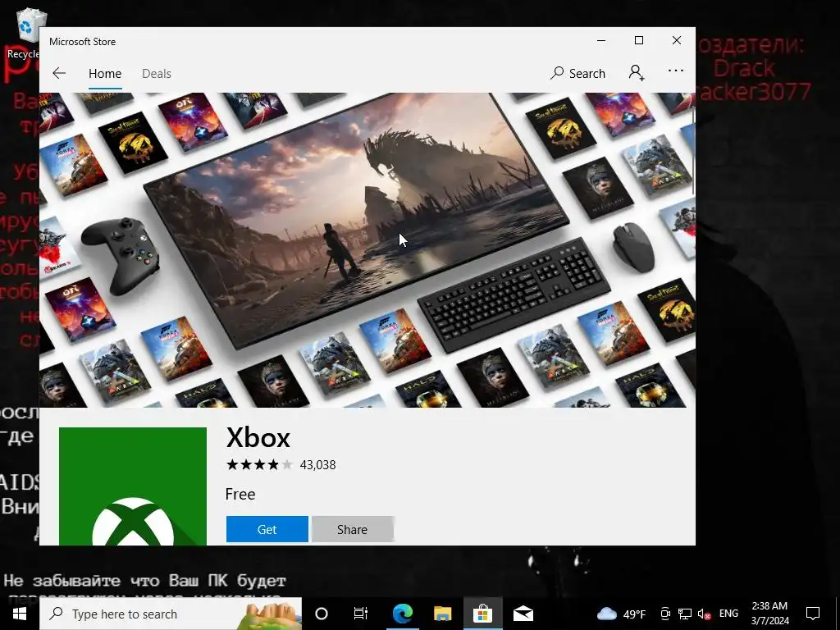Click the Xbox green logo tile
The width and height of the screenshot is (840, 630).
pos(133,486)
